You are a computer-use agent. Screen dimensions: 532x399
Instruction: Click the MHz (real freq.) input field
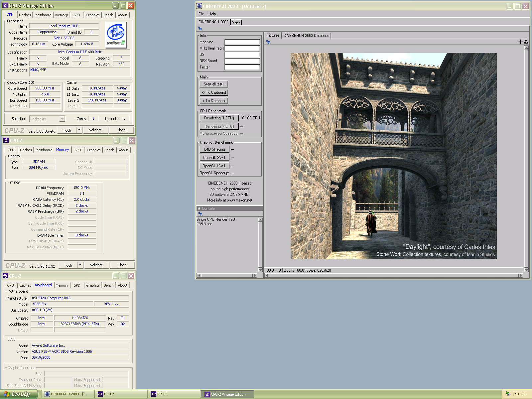coord(242,48)
